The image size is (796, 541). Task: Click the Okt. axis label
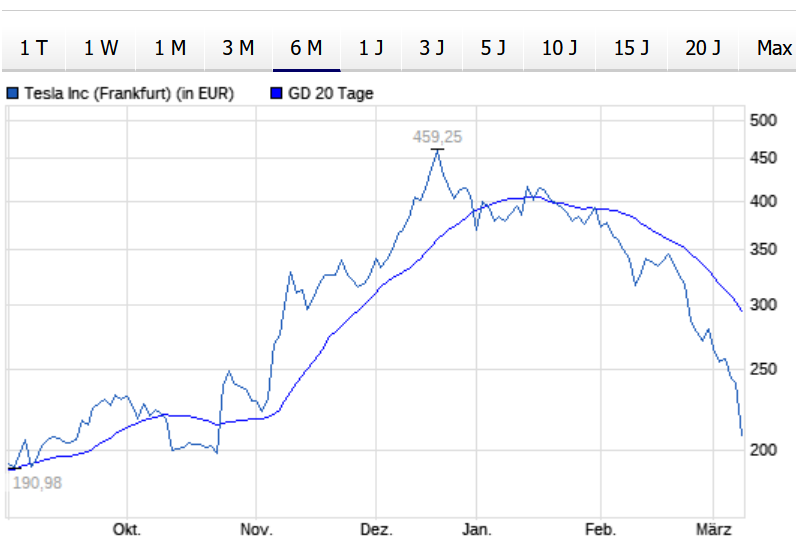[x=127, y=530]
